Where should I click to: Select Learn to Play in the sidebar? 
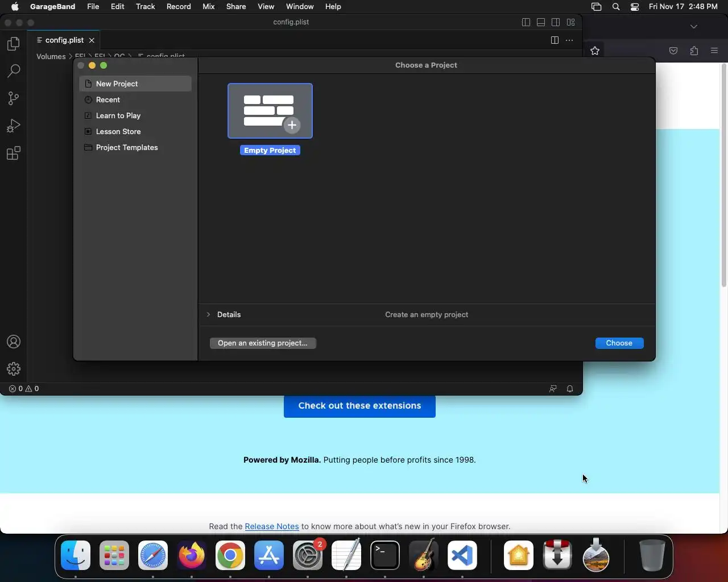click(135, 115)
